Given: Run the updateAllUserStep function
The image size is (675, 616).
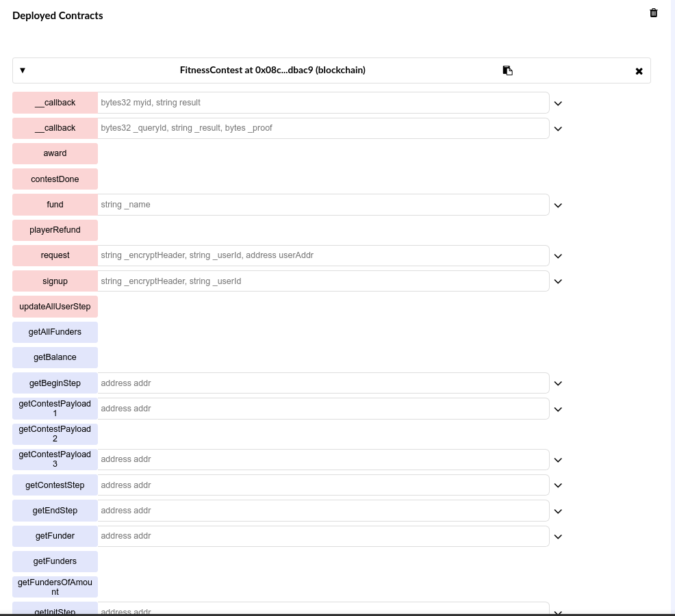Looking at the screenshot, I should [55, 307].
